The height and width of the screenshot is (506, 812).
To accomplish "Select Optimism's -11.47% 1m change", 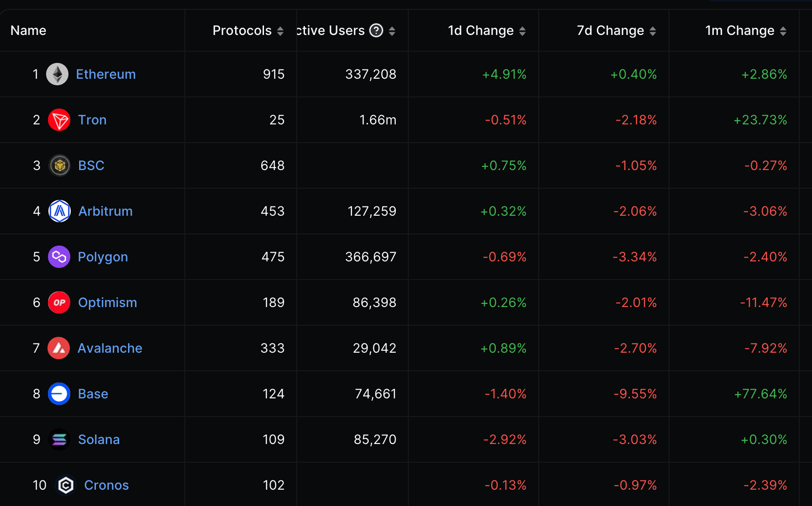I will coord(764,302).
